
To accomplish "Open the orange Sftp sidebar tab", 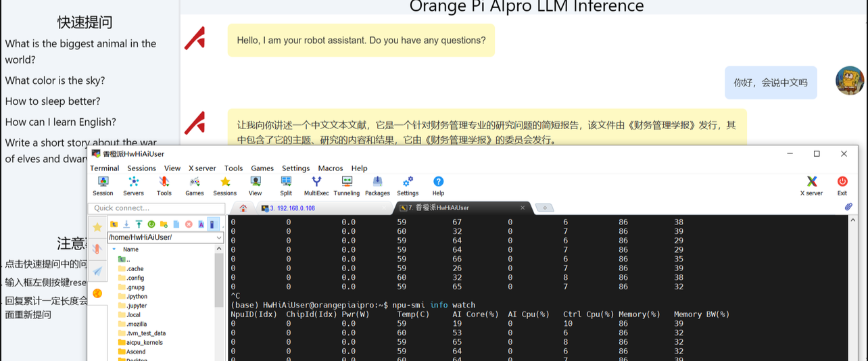I will [97, 293].
